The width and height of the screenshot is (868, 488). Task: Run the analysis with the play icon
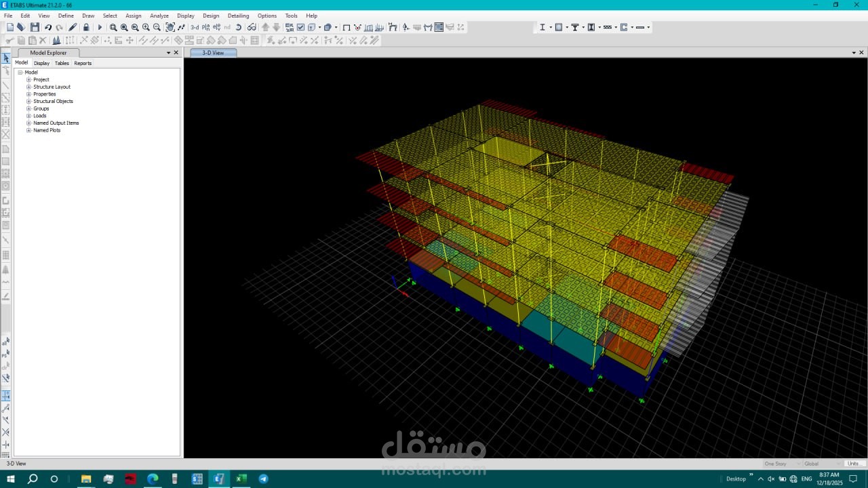[100, 27]
